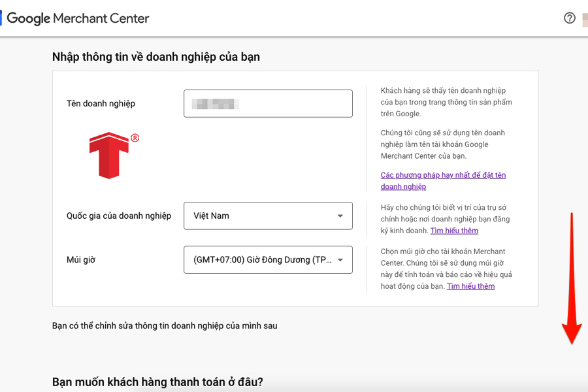This screenshot has width=588, height=392.
Task: Open the Việt Nam country dropdown
Action: [268, 216]
